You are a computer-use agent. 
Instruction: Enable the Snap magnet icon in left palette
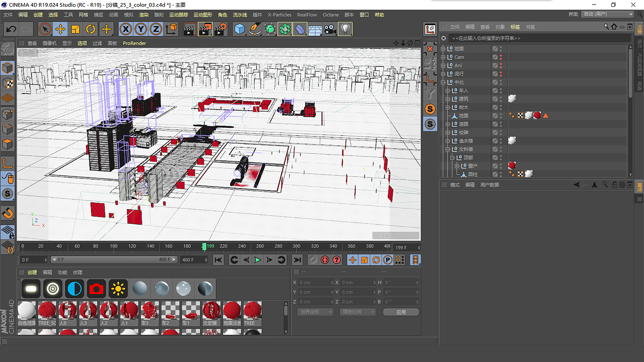pyautogui.click(x=8, y=213)
